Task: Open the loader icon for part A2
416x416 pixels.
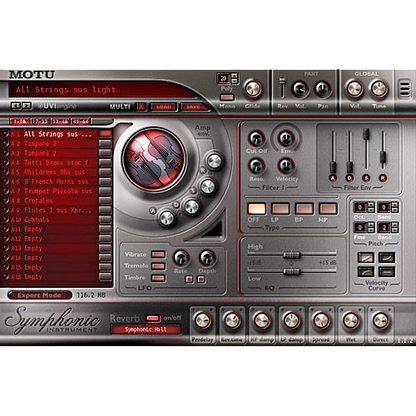Action: click(x=6, y=144)
